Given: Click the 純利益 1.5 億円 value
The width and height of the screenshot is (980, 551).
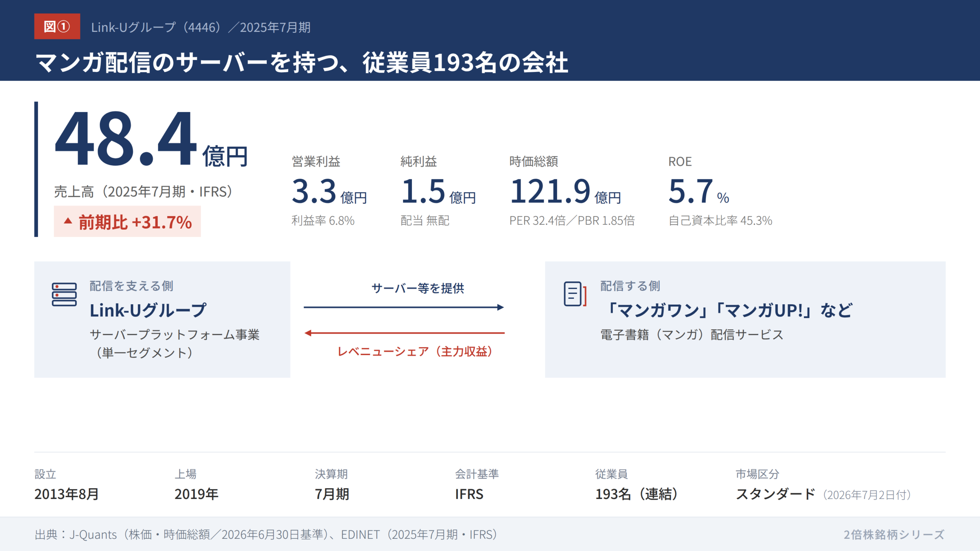Looking at the screenshot, I should 438,191.
